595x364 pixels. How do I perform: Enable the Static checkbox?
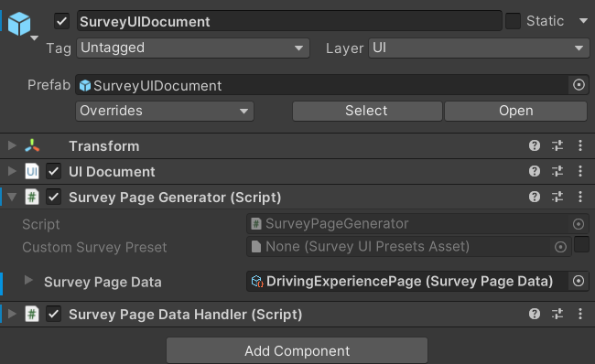(513, 21)
